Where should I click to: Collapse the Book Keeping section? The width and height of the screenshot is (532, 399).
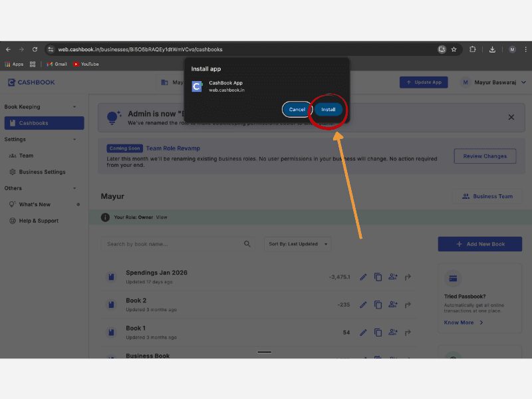coord(74,107)
